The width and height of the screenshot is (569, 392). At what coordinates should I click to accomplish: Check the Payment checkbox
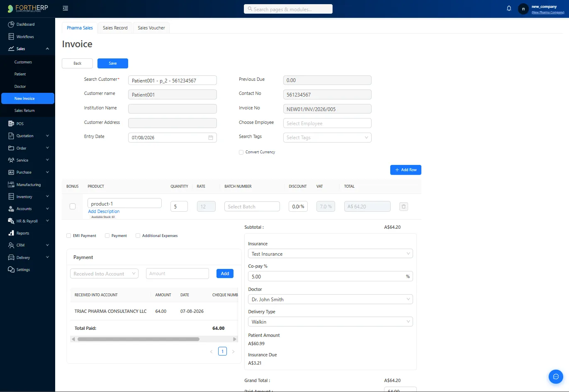(x=107, y=235)
